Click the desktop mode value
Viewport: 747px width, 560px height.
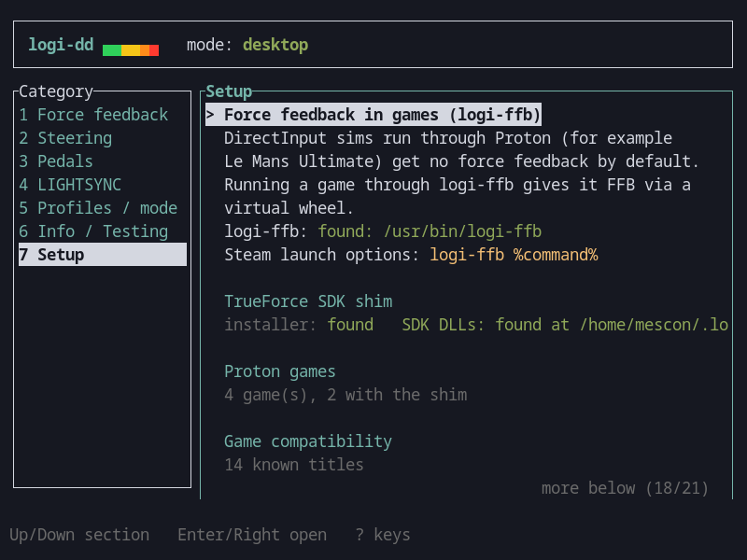click(x=275, y=45)
